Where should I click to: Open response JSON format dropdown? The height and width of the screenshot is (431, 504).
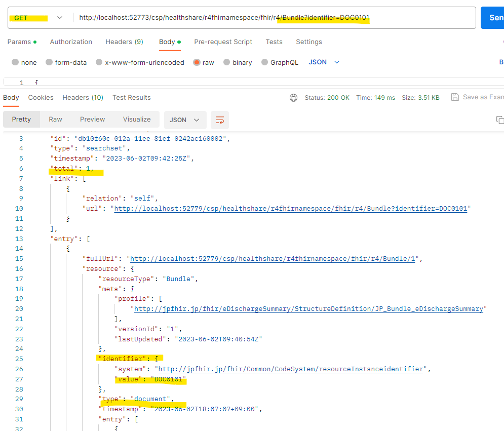click(x=185, y=120)
